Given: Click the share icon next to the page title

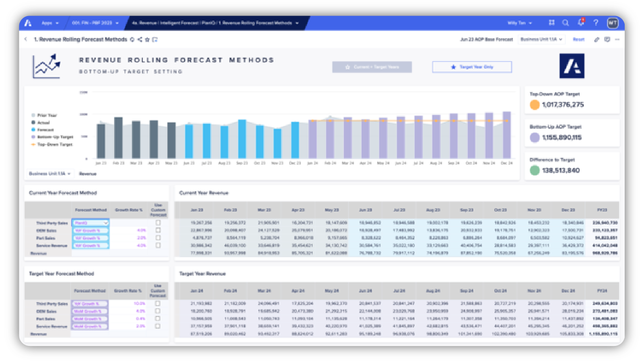Looking at the screenshot, I should pyautogui.click(x=139, y=39).
